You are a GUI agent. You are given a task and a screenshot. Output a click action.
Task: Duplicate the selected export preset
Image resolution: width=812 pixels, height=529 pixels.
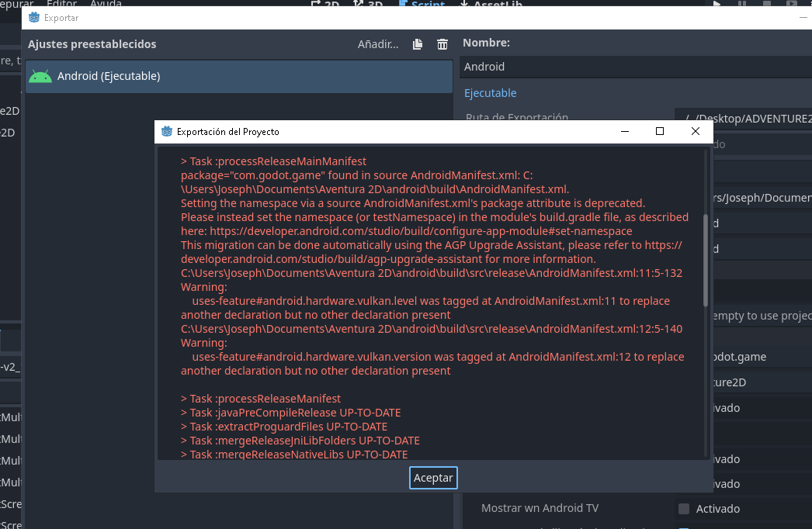coord(418,44)
